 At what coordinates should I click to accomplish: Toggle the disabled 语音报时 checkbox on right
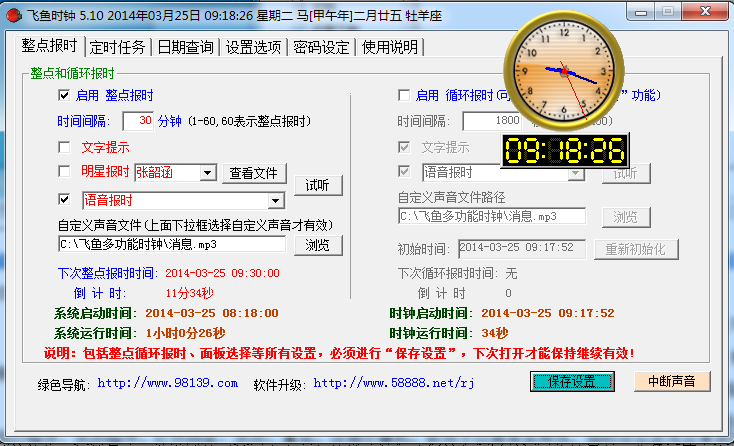[404, 171]
